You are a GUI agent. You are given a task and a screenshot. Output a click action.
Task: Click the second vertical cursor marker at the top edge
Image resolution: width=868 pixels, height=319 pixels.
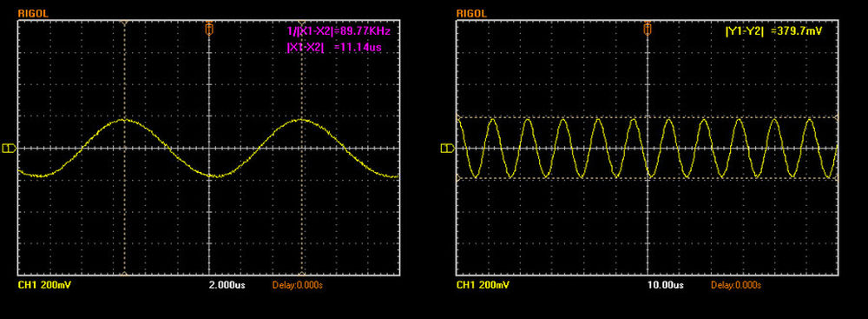(x=302, y=23)
